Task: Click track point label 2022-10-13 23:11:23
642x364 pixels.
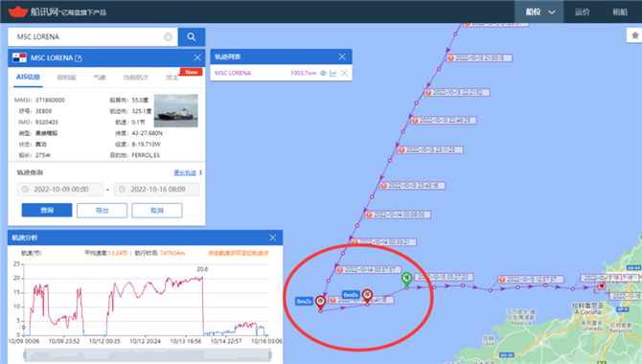Action: point(430,149)
